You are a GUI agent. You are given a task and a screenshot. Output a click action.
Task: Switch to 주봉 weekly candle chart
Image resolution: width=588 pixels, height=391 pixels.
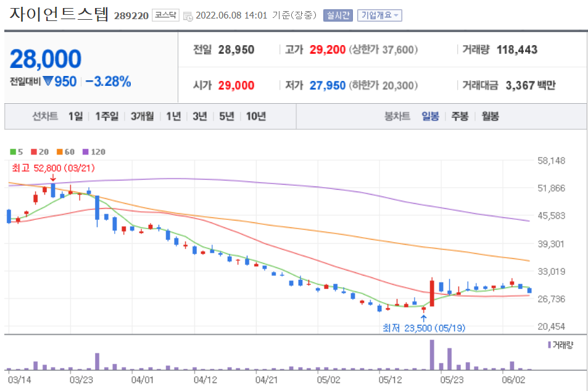(x=460, y=117)
